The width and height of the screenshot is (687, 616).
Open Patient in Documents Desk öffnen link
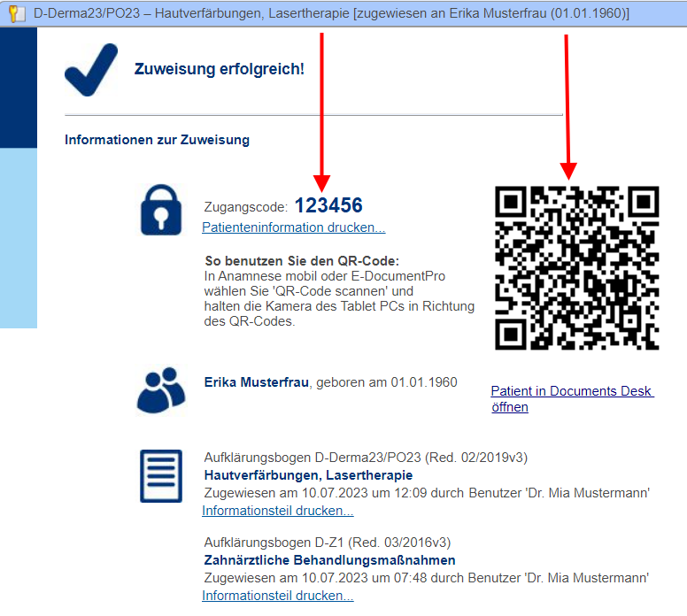coord(572,398)
